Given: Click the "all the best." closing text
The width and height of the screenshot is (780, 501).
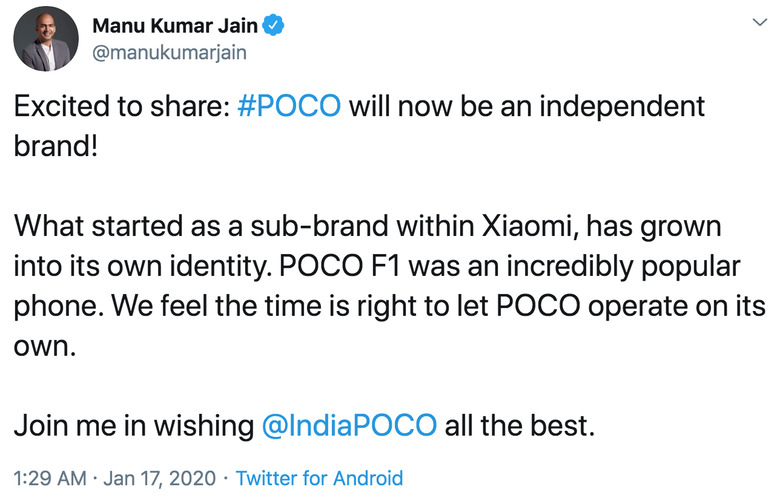Looking at the screenshot, I should pos(520,426).
